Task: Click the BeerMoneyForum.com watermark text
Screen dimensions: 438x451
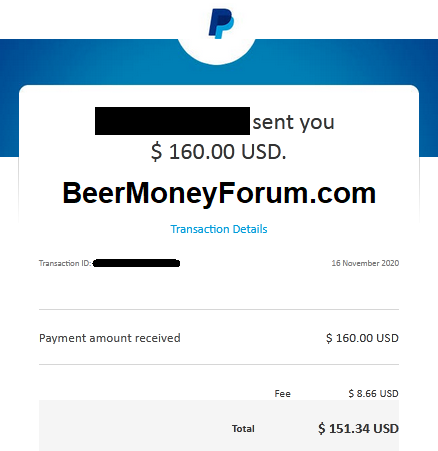Action: (219, 193)
